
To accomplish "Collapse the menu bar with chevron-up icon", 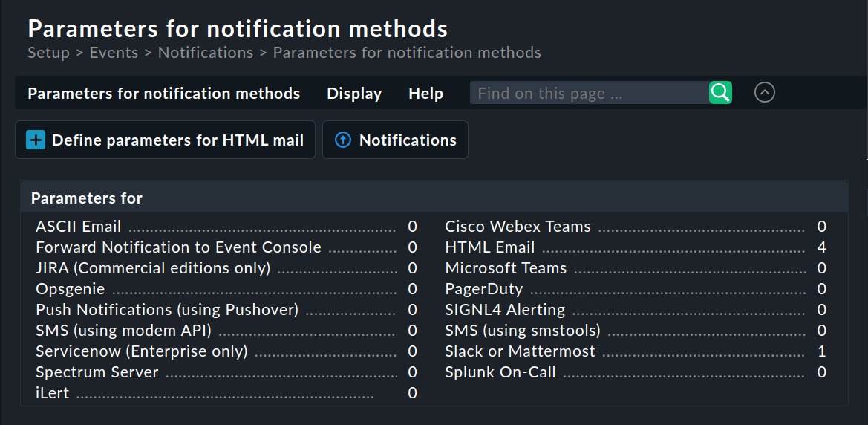I will [765, 93].
